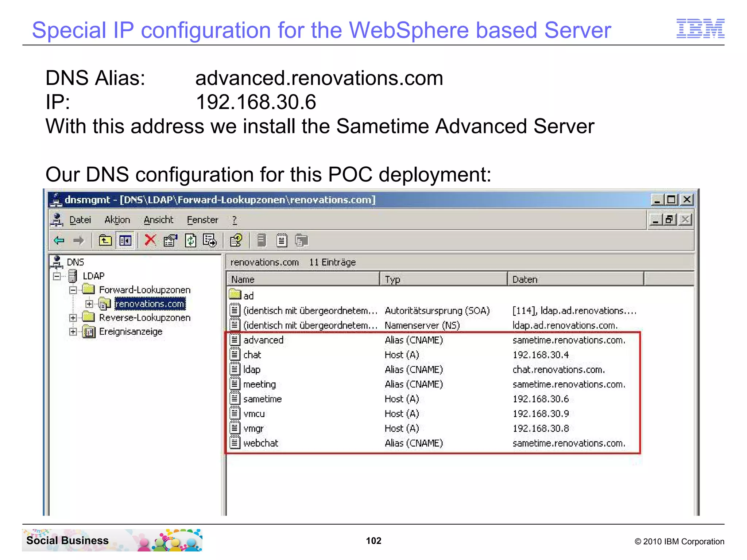This screenshot has height=560, width=747.
Task: Click the 192.168.30.8 data cell
Action: click(x=541, y=428)
